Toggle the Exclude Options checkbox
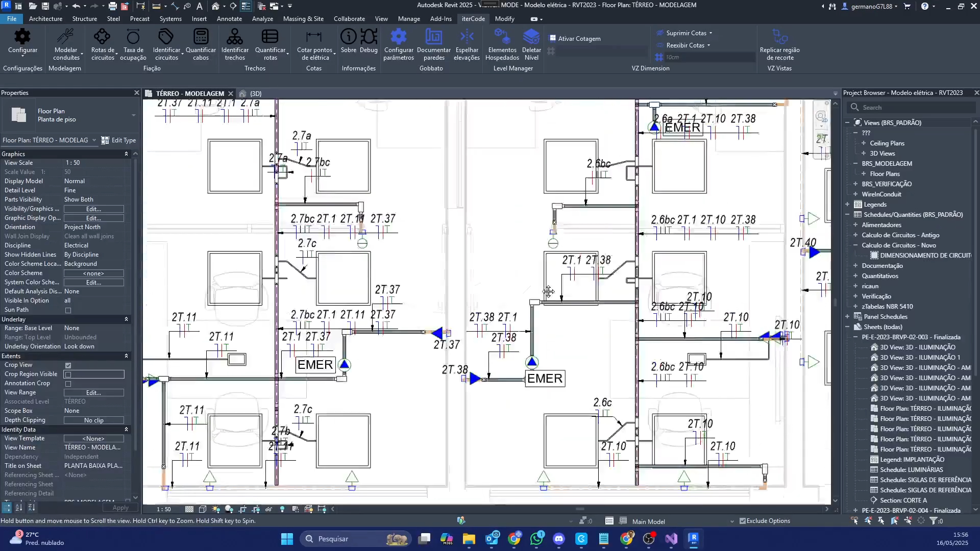Image resolution: width=980 pixels, height=551 pixels. 743,521
